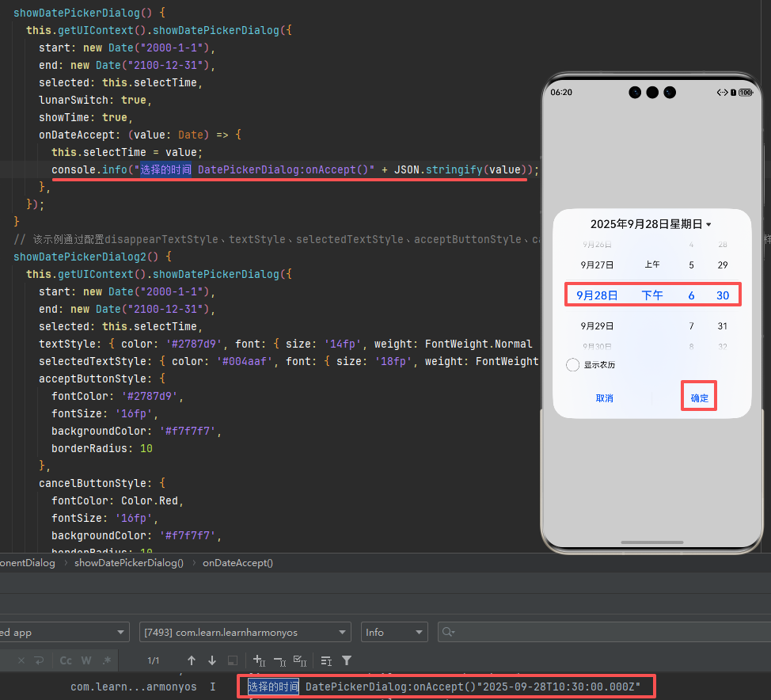Image resolution: width=771 pixels, height=700 pixels.
Task: Click the magnifier icon in log filter
Action: pos(447,632)
